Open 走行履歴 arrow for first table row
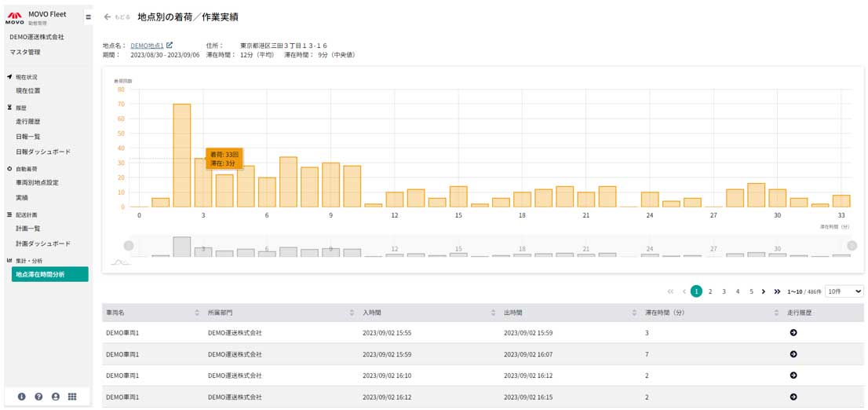Screen dimensions: 868x410 [793, 333]
